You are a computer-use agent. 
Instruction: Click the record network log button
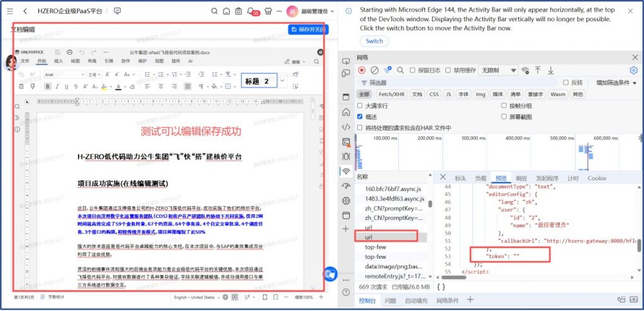point(362,70)
